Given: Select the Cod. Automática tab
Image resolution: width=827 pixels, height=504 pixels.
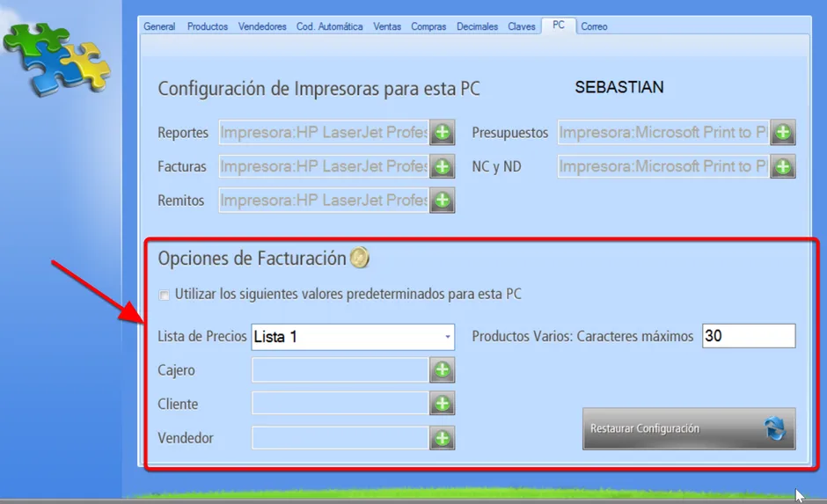Looking at the screenshot, I should 330,26.
